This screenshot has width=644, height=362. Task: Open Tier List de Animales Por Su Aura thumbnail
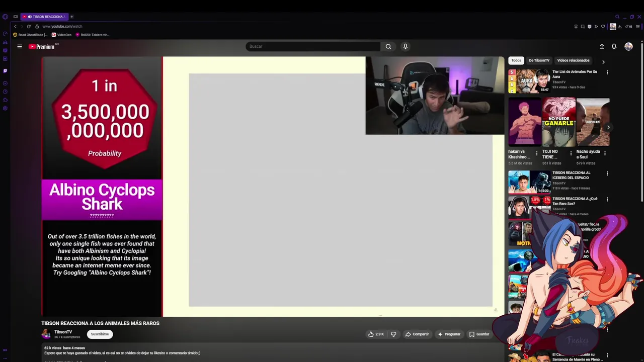point(529,81)
